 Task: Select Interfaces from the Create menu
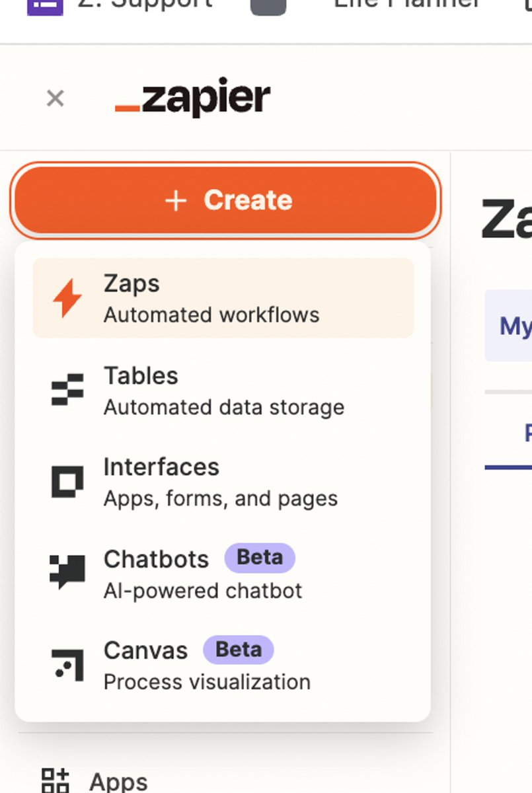pos(223,482)
